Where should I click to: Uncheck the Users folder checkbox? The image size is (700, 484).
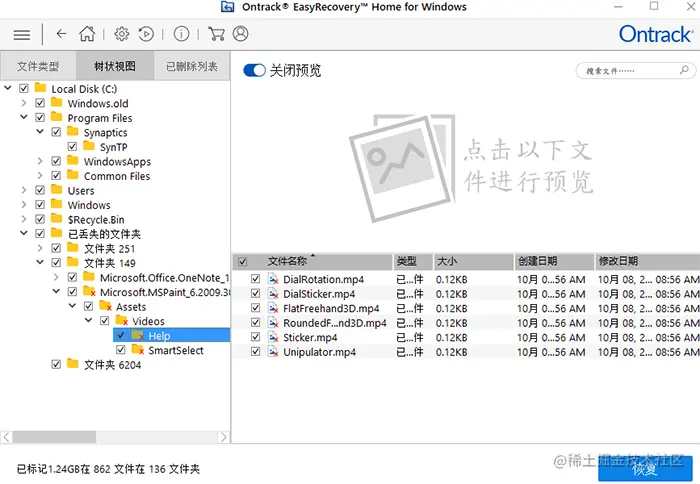point(40,190)
